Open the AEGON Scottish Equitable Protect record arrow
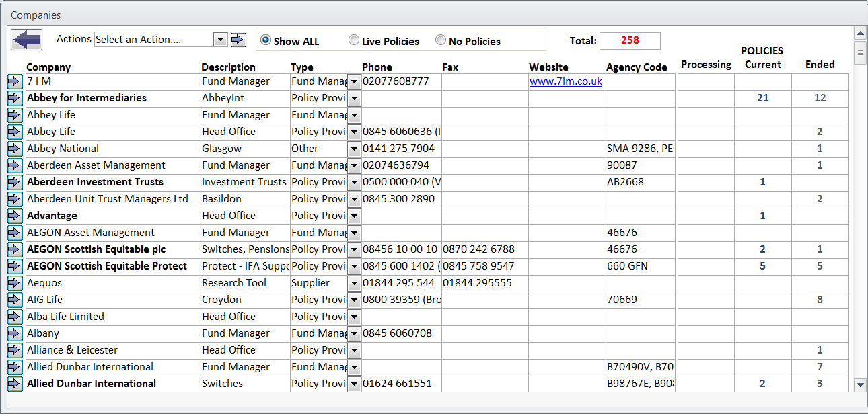This screenshot has width=868, height=414. coord(15,266)
